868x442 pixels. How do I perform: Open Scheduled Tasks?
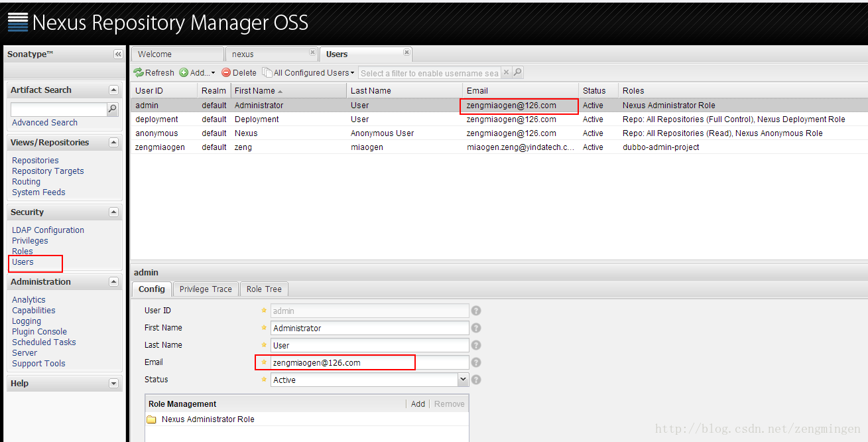(x=44, y=342)
